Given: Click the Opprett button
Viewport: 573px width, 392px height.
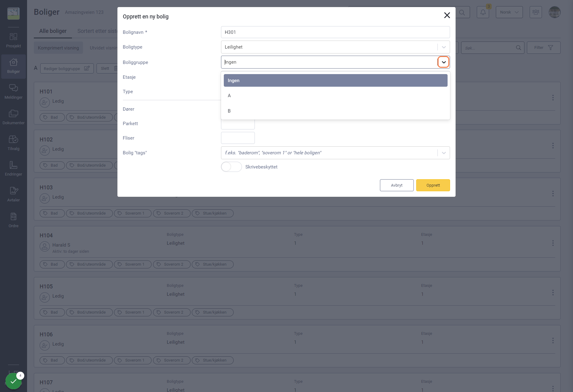Looking at the screenshot, I should (x=433, y=185).
